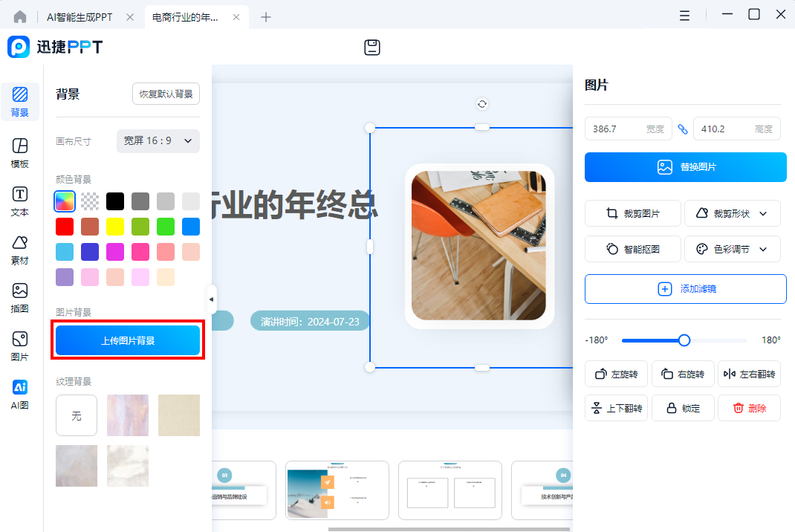Lock the selected image with 锁定
Image resolution: width=795 pixels, height=532 pixels.
coord(682,407)
